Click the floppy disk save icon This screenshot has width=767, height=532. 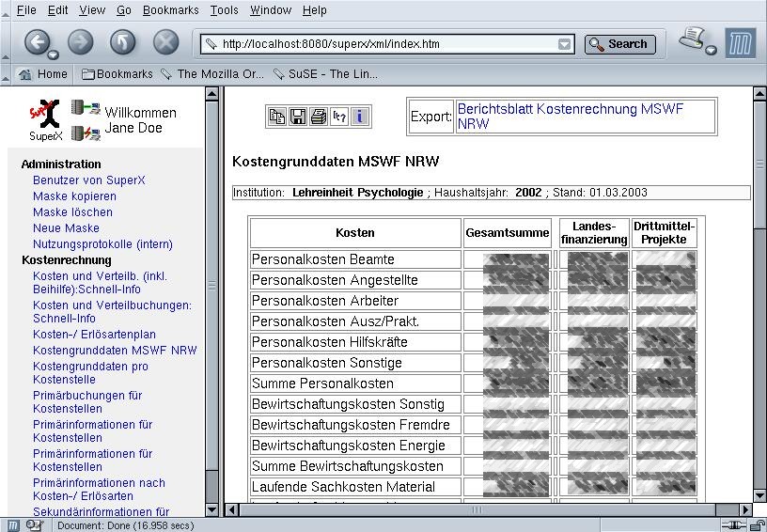(x=297, y=117)
